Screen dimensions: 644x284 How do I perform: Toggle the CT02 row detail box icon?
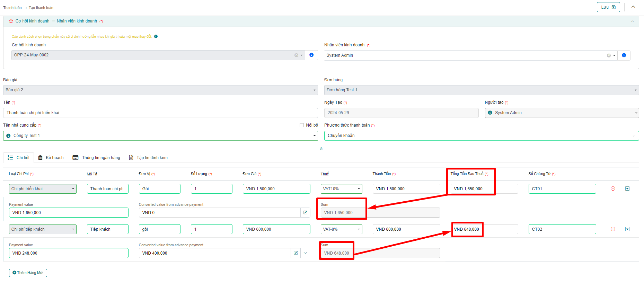click(627, 229)
